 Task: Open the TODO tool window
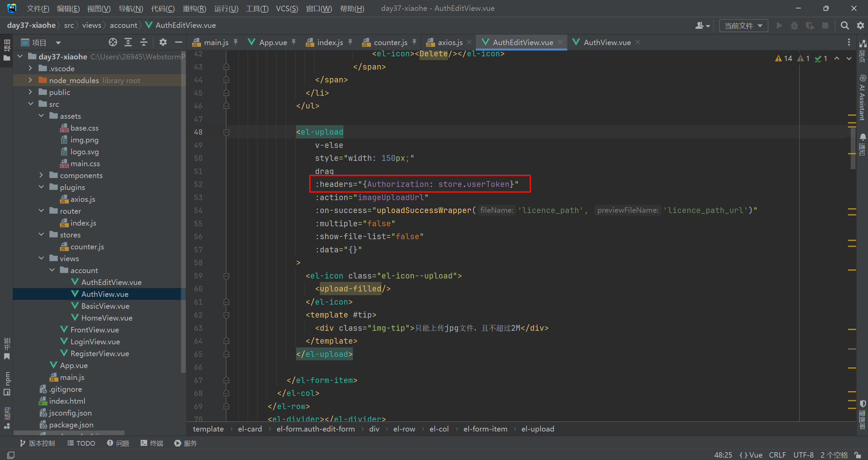(x=81, y=443)
